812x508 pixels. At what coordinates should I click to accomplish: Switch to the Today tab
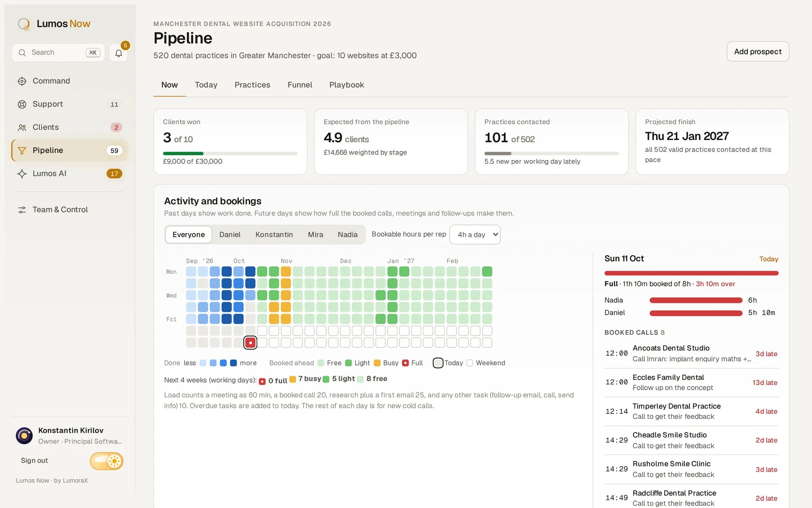(206, 85)
